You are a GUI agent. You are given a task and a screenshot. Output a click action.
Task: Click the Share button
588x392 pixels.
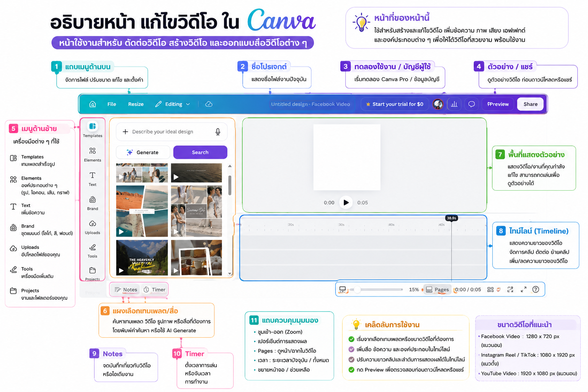coord(531,104)
